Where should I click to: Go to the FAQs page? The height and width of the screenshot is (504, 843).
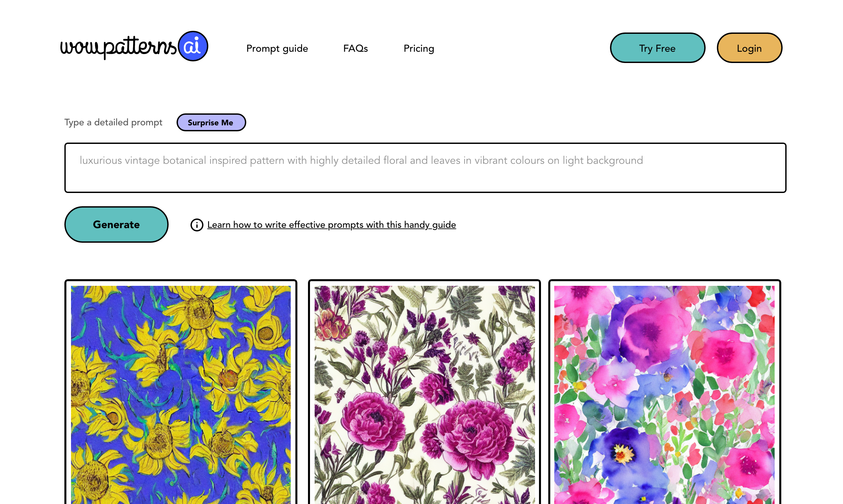click(355, 48)
